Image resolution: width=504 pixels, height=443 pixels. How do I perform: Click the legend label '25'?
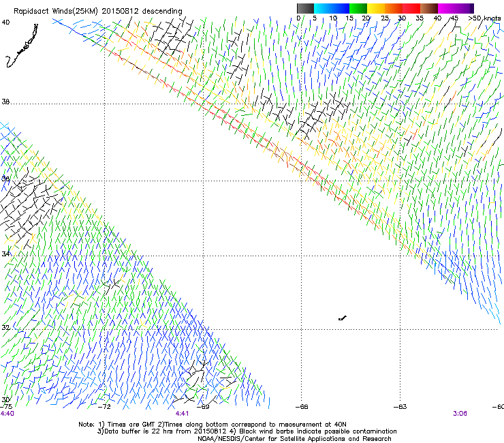pos(385,18)
